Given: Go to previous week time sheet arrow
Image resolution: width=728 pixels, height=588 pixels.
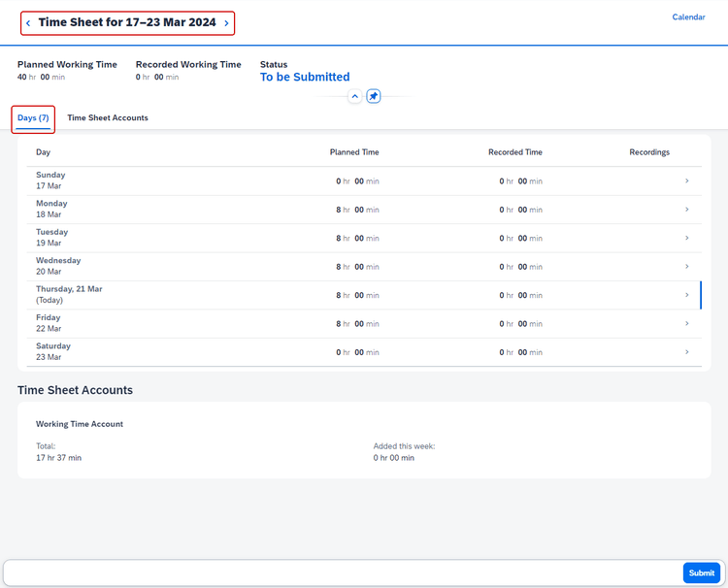Looking at the screenshot, I should [28, 22].
